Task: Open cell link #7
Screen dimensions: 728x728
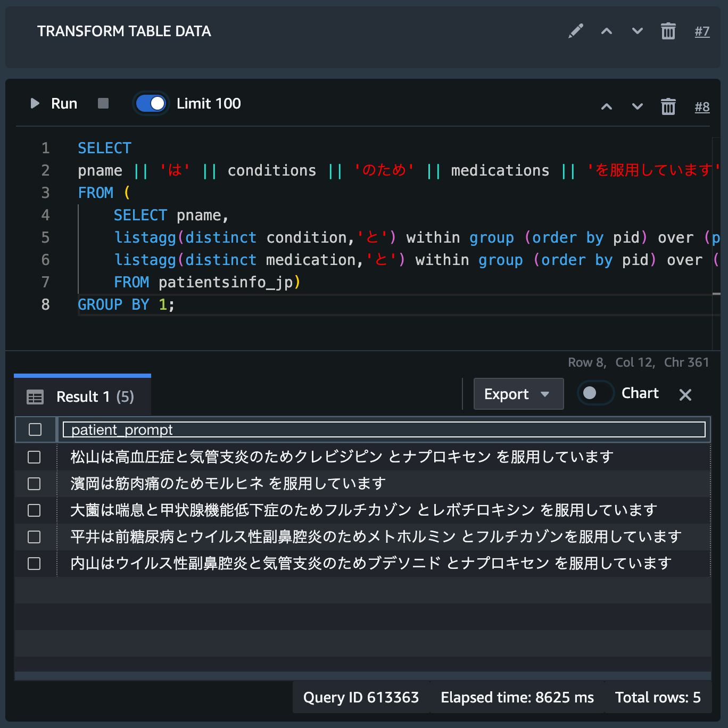Action: [x=702, y=31]
